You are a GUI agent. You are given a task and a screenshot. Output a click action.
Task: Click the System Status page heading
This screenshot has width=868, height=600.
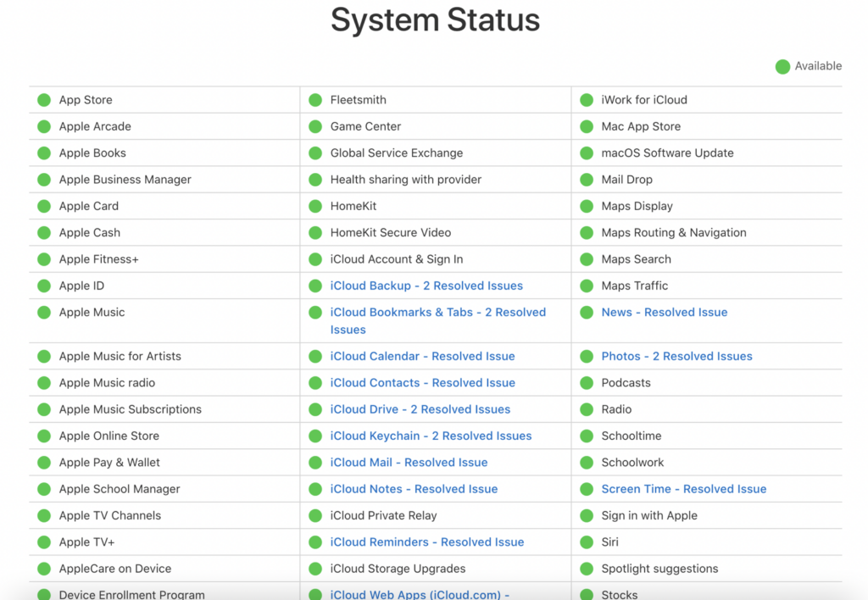tap(435, 20)
